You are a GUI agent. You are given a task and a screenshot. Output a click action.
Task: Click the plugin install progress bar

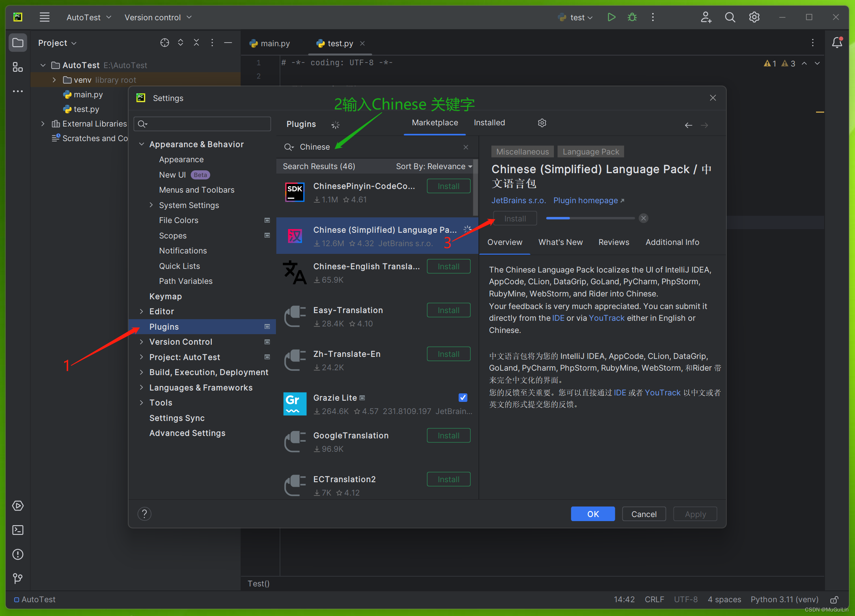tap(590, 218)
